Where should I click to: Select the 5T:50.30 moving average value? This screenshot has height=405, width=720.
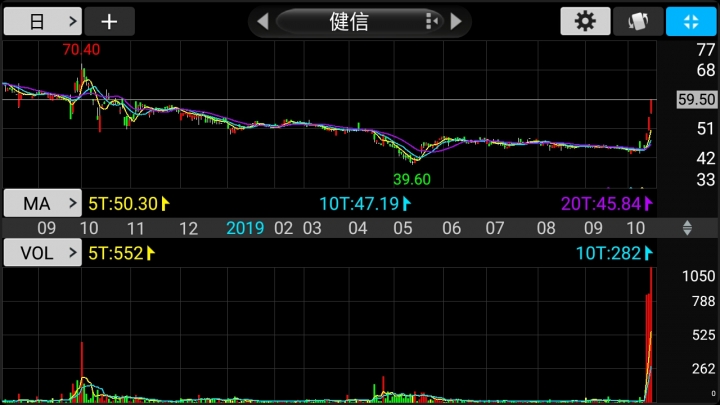[129, 203]
